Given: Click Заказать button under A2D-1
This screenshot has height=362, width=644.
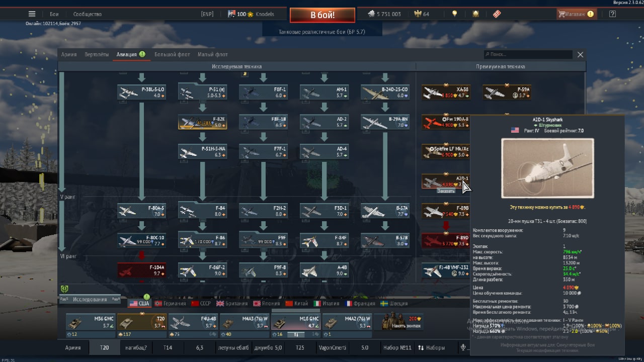Looking at the screenshot, I should point(446,191).
